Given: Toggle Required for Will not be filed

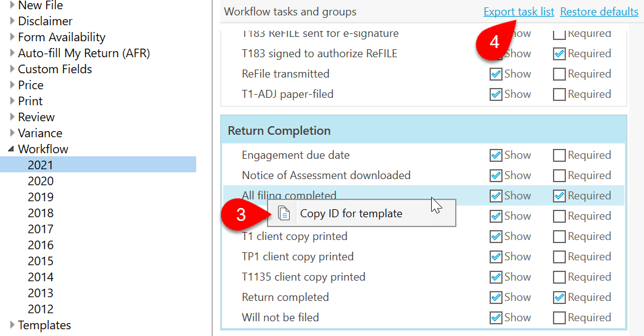Looking at the screenshot, I should click(x=559, y=318).
